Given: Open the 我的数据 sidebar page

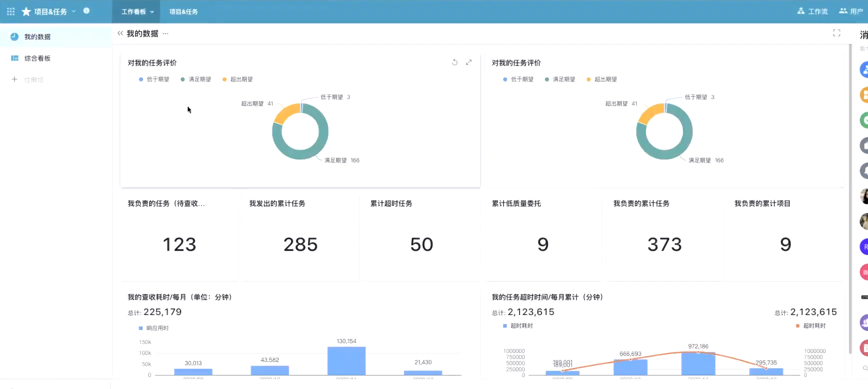Looking at the screenshot, I should [x=38, y=37].
